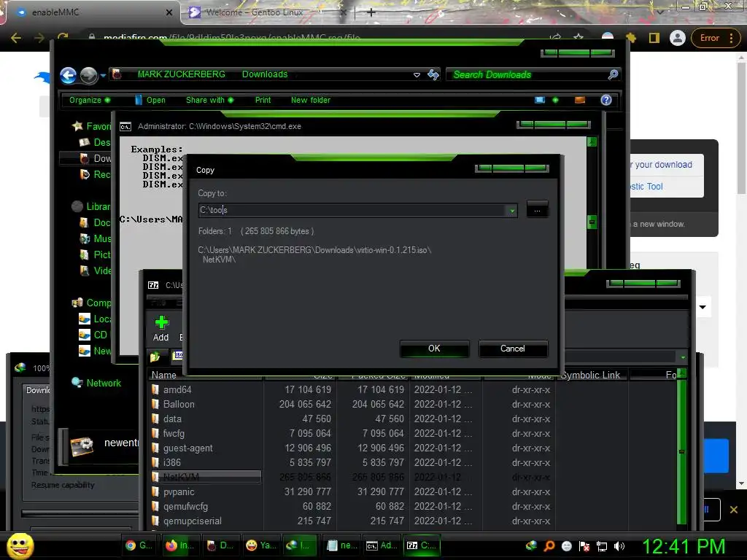Switch to Chrome in the taskbar
The image size is (747, 560).
(138, 545)
